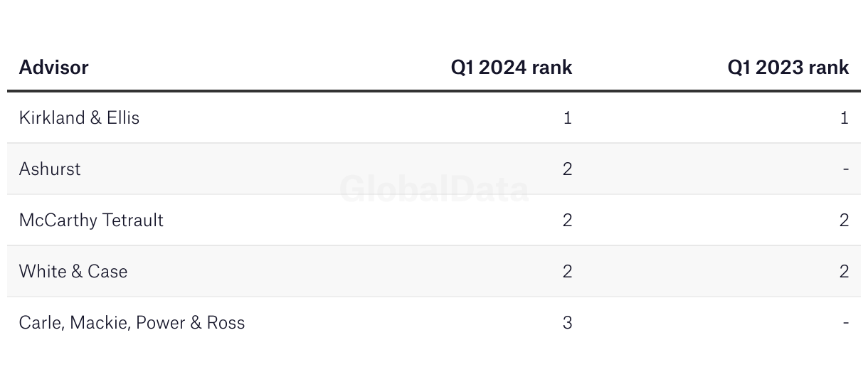Select the McCarthy Tetrault advisor name

(91, 220)
